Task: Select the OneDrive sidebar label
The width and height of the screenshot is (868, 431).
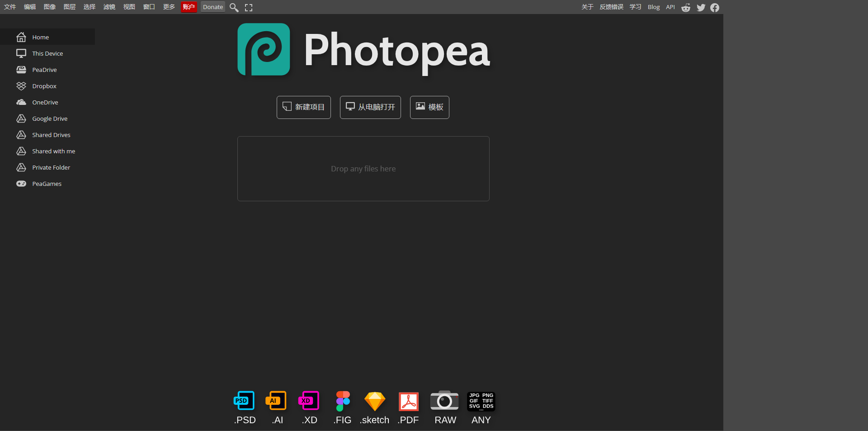Action: [x=45, y=102]
